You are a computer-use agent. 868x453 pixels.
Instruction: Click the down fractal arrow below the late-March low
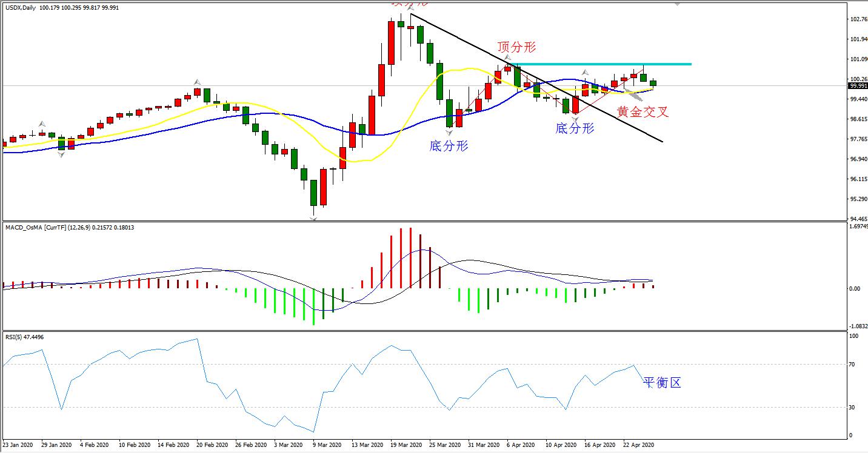pyautogui.click(x=449, y=132)
